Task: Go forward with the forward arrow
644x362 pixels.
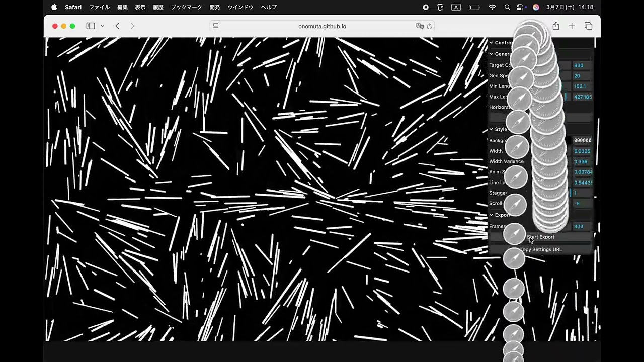Action: (x=132, y=26)
